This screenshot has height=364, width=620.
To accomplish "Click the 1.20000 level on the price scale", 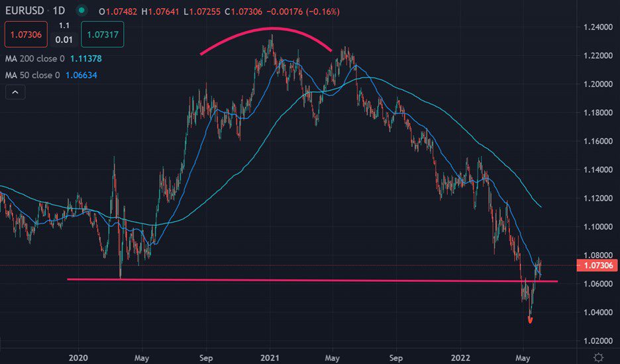I will pos(599,84).
